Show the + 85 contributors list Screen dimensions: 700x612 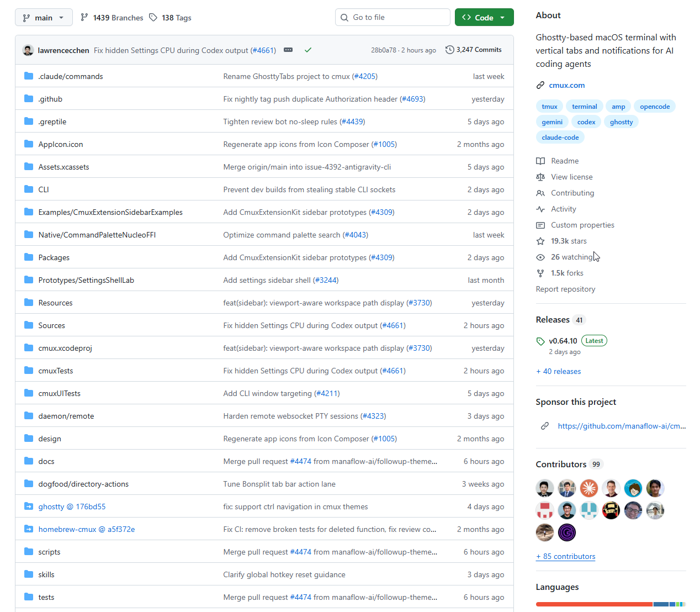coord(566,556)
